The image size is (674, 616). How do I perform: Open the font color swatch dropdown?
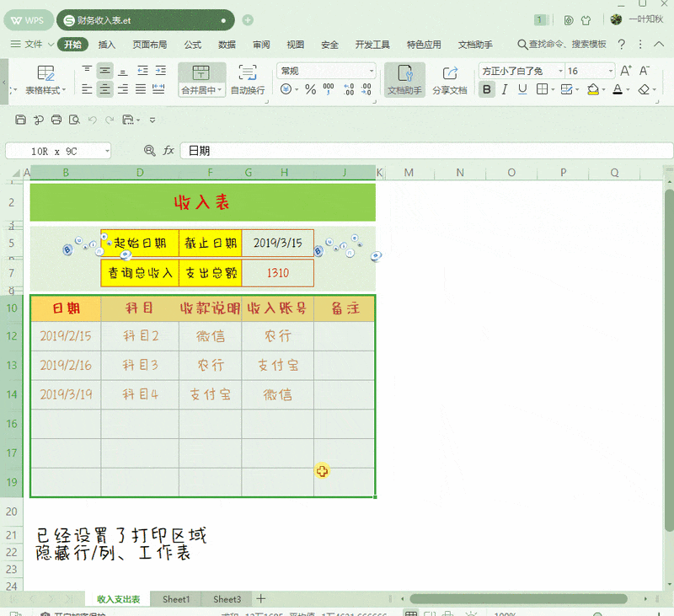[627, 89]
